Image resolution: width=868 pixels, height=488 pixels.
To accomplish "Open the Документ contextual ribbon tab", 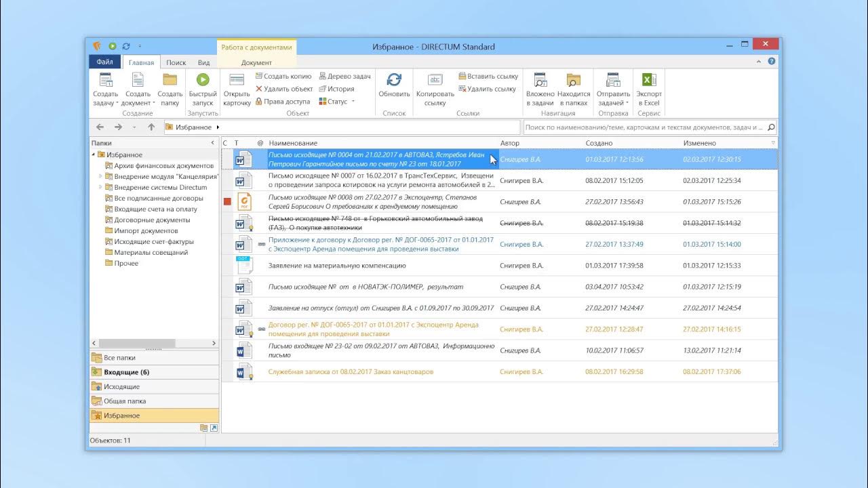I will [x=256, y=62].
